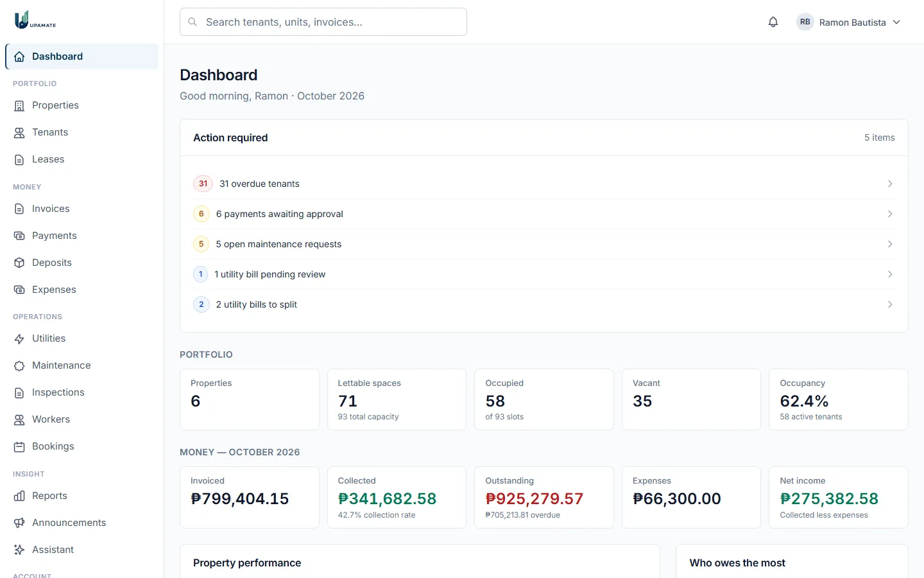Screen dimensions: 924x578
Task: Open 5 open maintenance requests
Action: coord(544,244)
